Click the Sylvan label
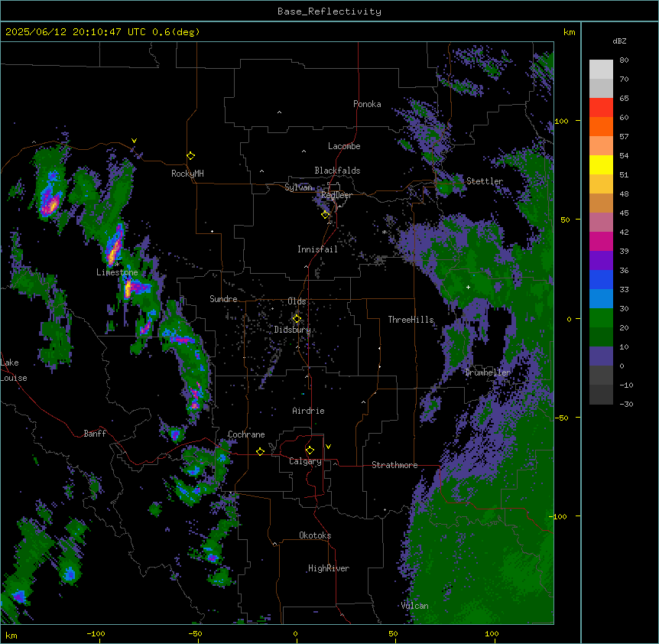This screenshot has height=644, width=659. [x=298, y=187]
